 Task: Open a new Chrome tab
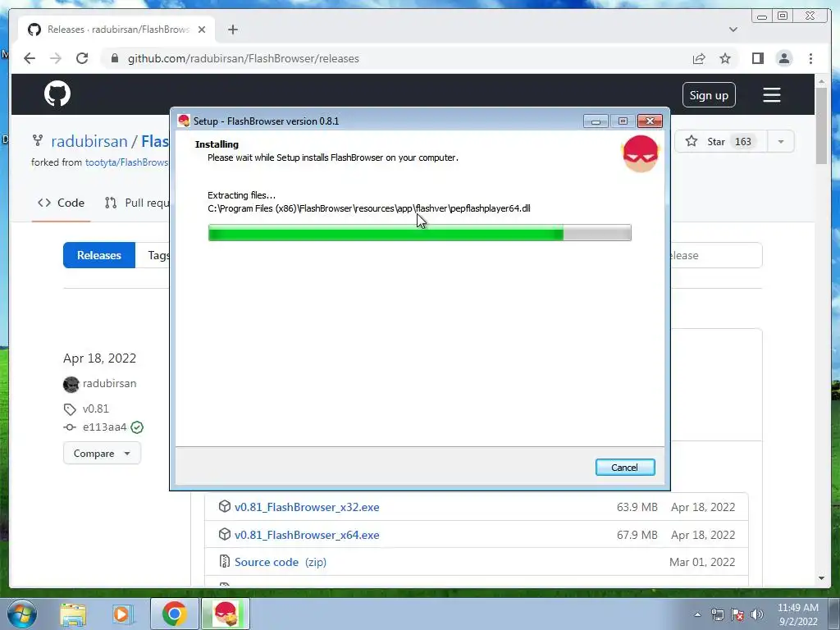[x=232, y=30]
